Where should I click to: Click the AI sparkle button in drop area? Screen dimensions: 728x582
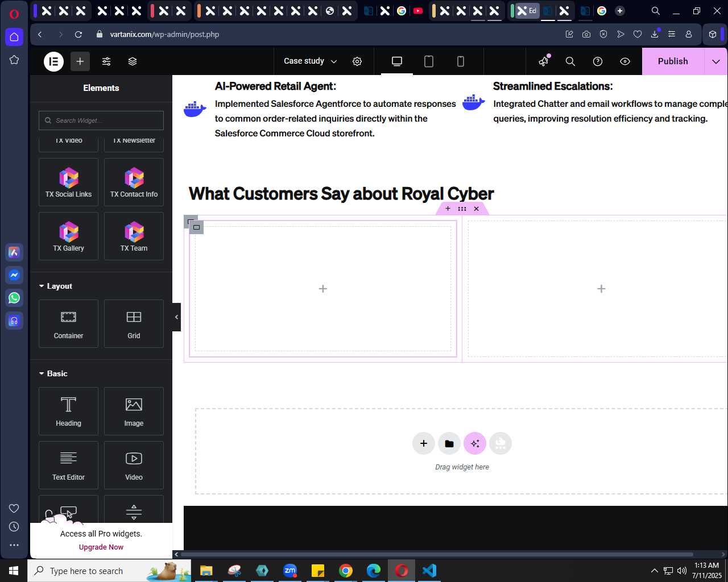(x=475, y=443)
